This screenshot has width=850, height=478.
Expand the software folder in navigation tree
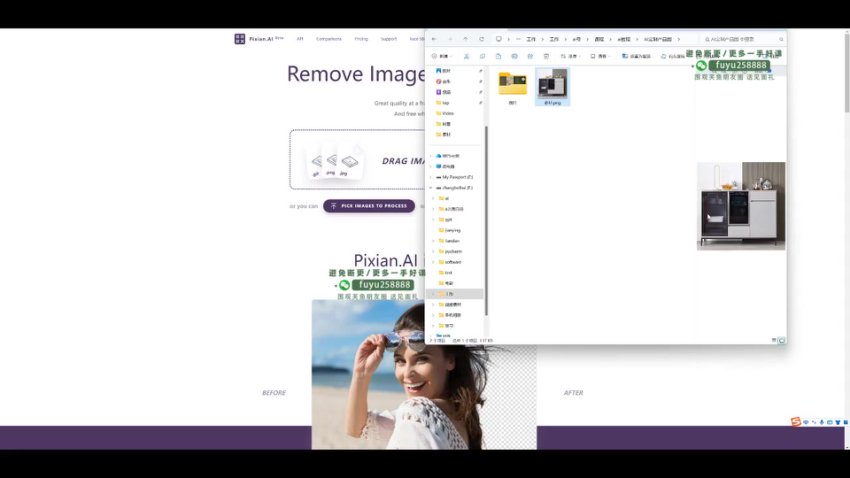tap(434, 262)
